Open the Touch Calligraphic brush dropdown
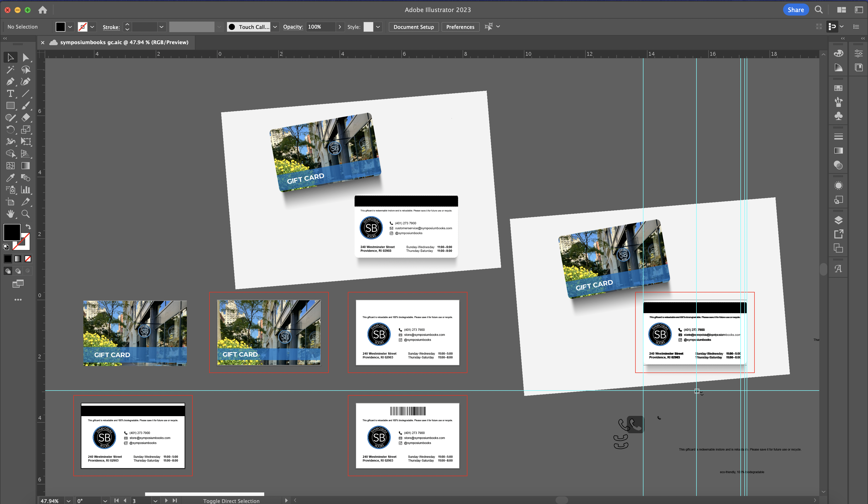This screenshot has height=504, width=868. point(275,27)
